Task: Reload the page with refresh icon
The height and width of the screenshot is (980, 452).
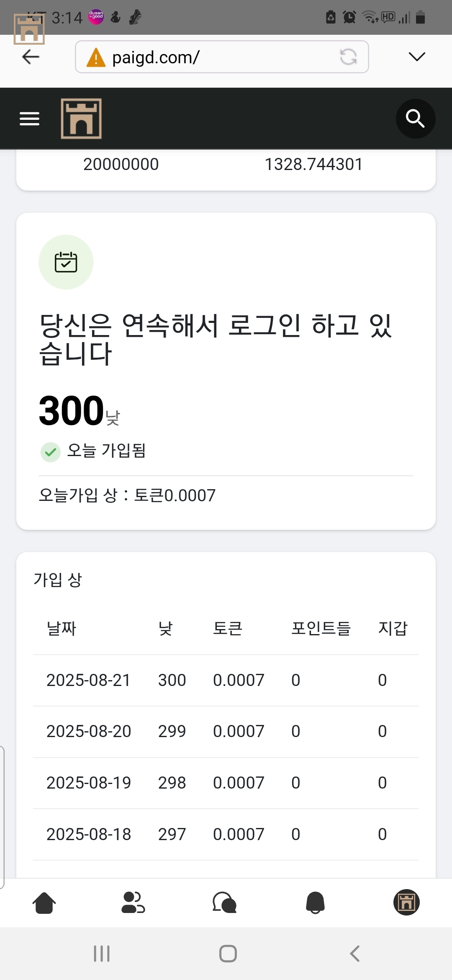Action: (x=348, y=57)
